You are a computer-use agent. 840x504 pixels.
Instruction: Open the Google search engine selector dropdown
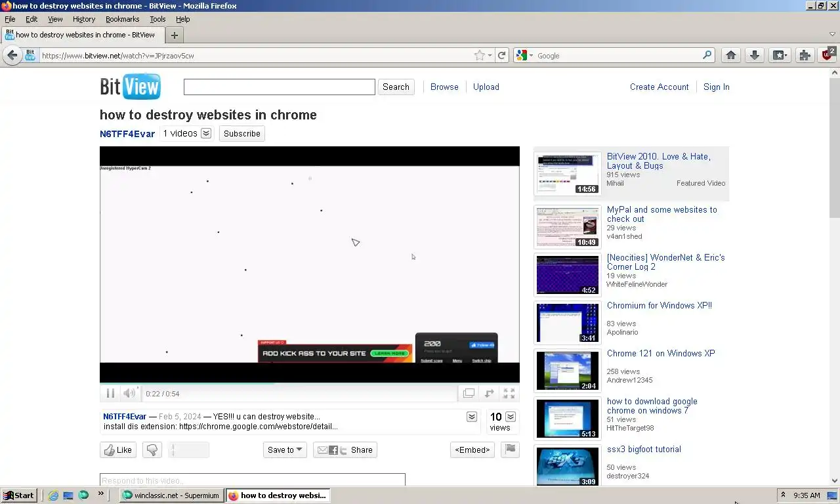[x=531, y=56]
